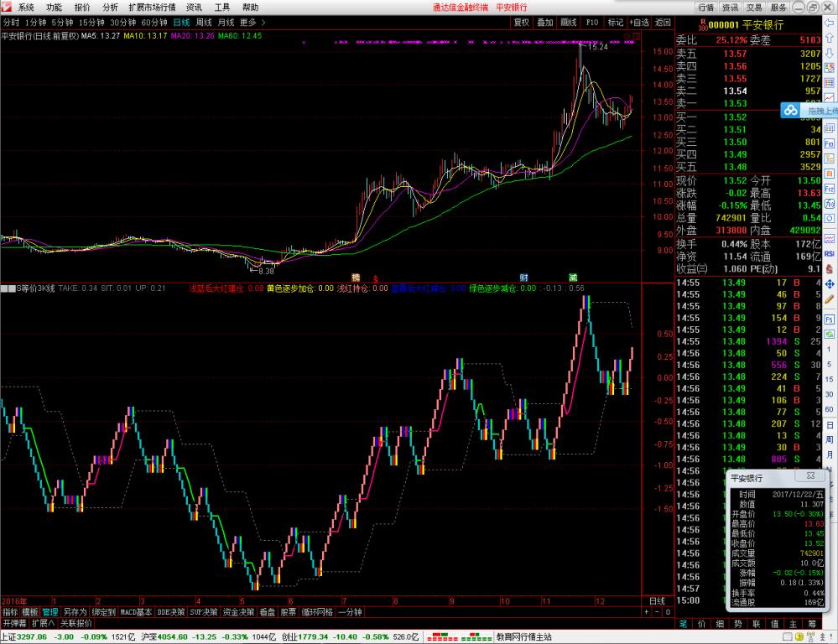Screen dimensions: 838x644
Task: Expand the 更多 periods dropdown
Action: 252,23
